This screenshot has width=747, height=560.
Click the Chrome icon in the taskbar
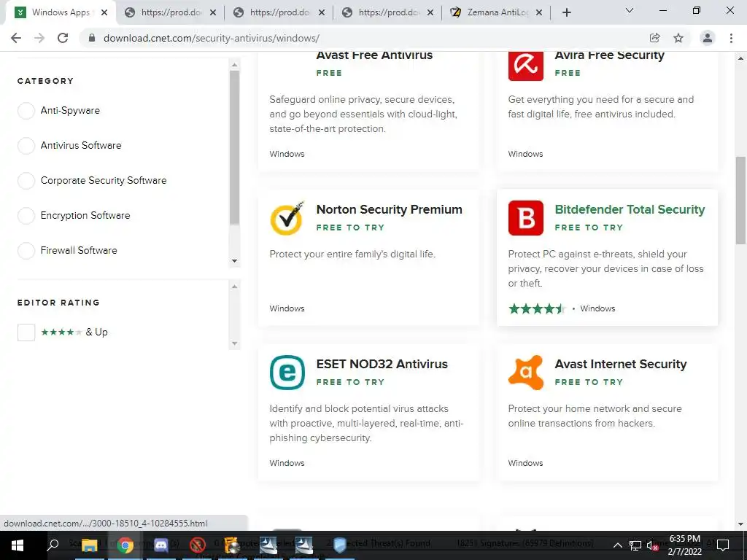coord(125,545)
